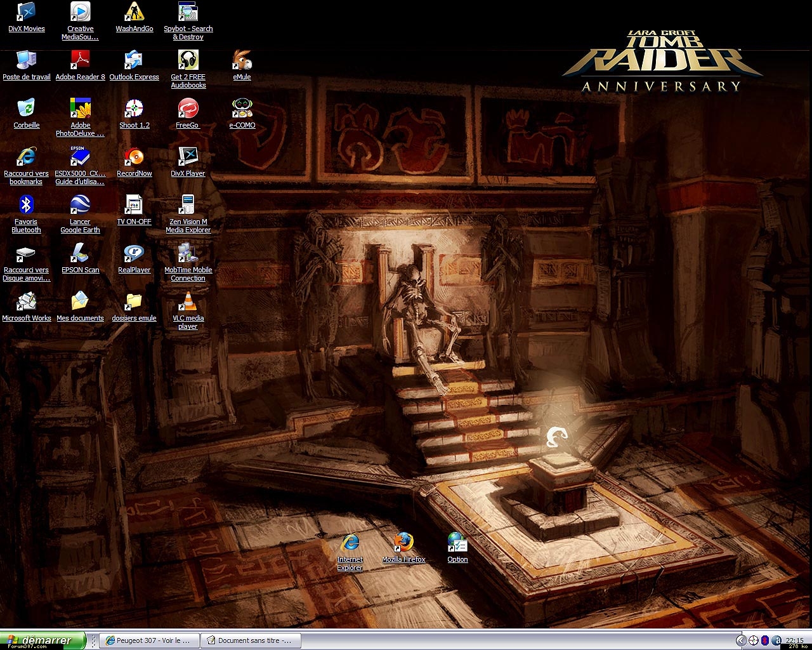812x650 pixels.
Task: Switch to the Peugeot 307 taskbar window
Action: 150,640
